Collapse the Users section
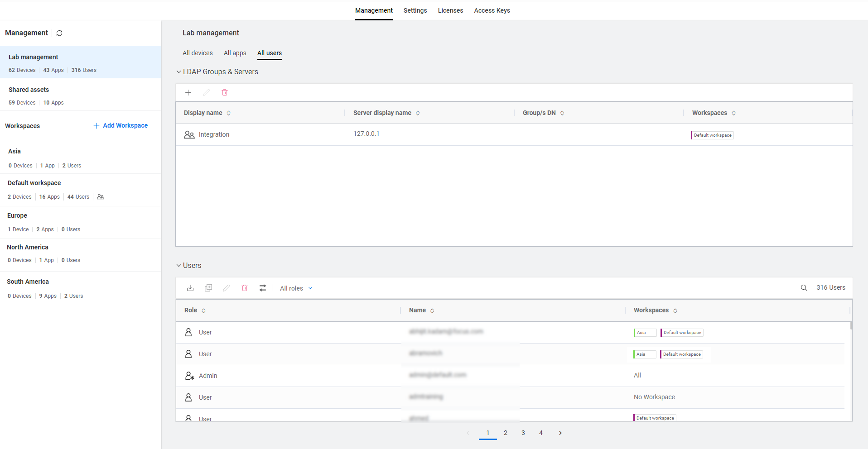 (179, 266)
